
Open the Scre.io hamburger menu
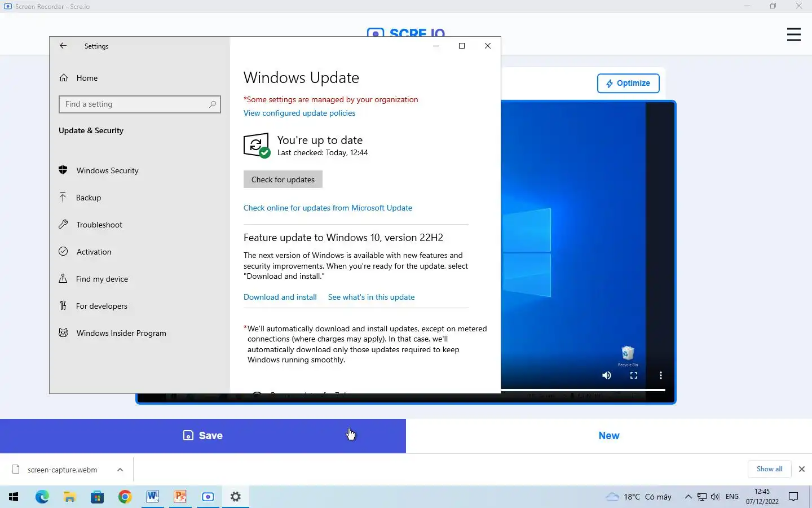[x=794, y=34]
